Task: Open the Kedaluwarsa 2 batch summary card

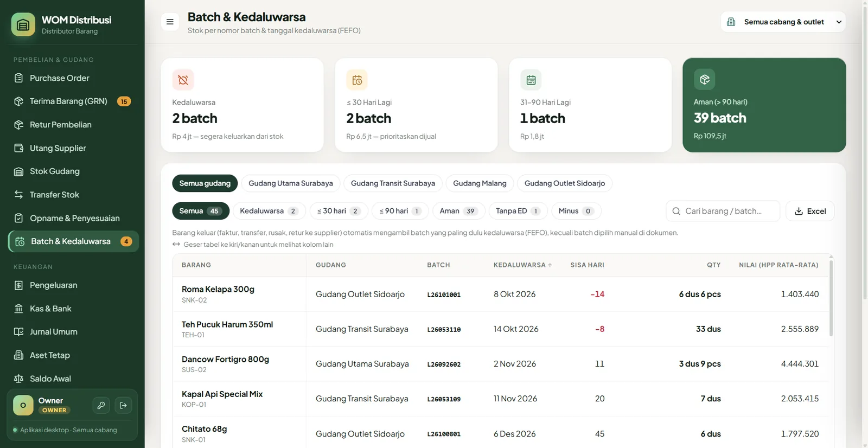Action: pos(242,105)
